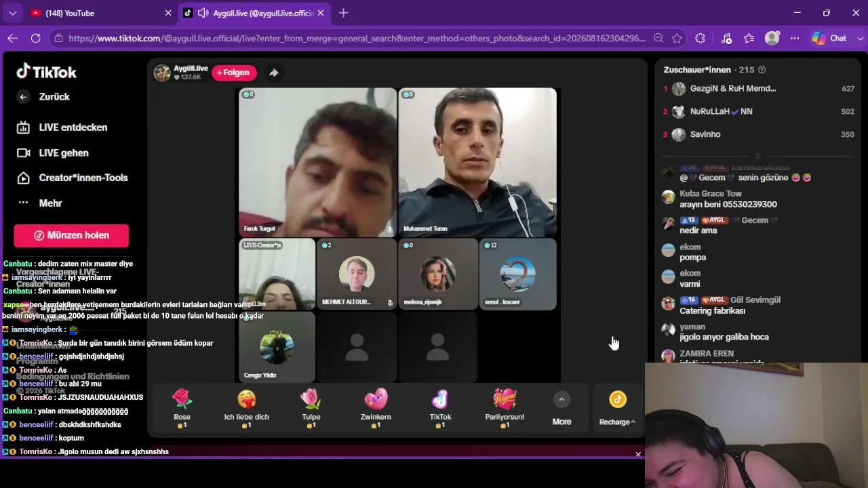This screenshot has height=488, width=868.
Task: Select LIVE gehen in the sidebar
Action: 53,153
